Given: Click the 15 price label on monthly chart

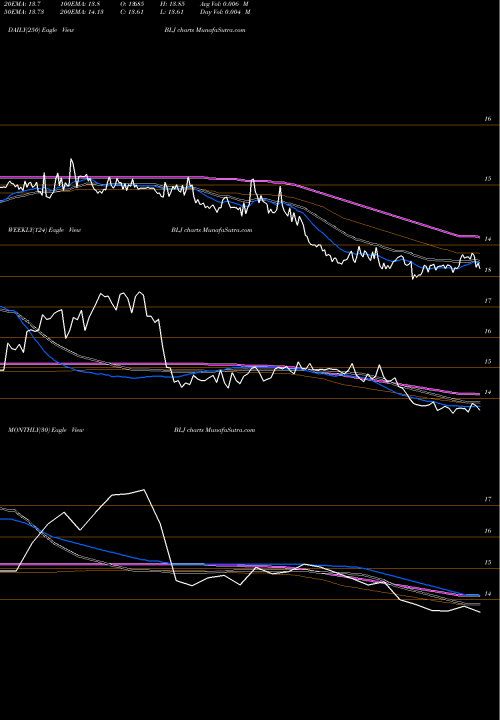Looking at the screenshot, I should tap(488, 562).
